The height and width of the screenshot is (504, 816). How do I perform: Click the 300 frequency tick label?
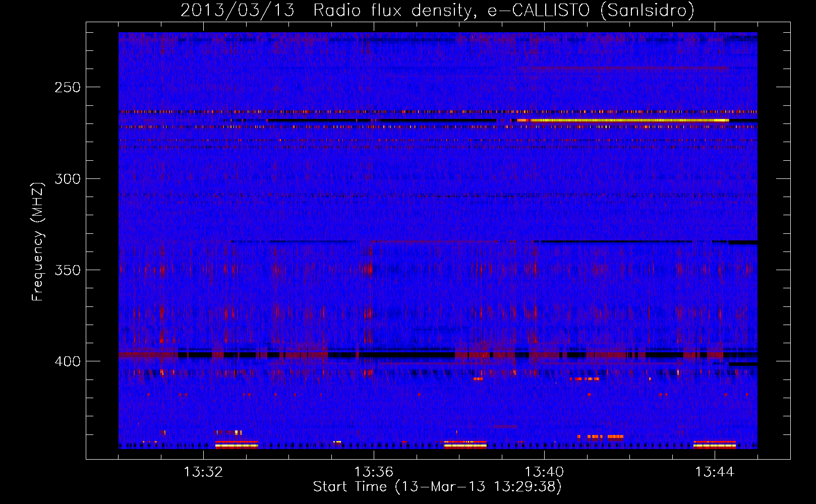68,179
